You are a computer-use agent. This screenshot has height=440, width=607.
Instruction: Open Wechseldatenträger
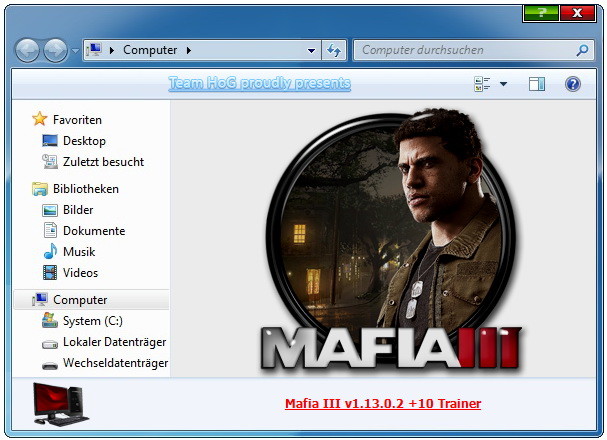pyautogui.click(x=115, y=363)
